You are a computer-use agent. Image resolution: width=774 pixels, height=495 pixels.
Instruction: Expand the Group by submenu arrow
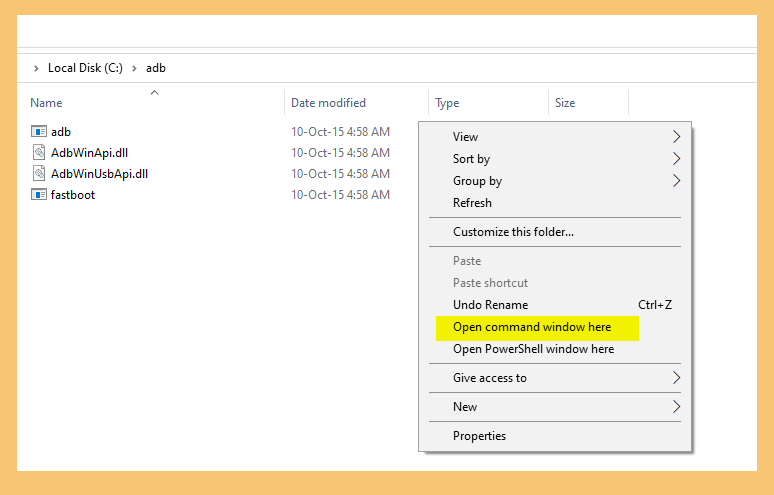pyautogui.click(x=676, y=181)
